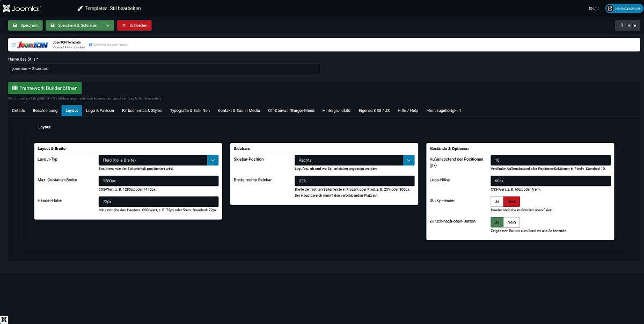644x324 pixels.
Task: Click the Joomla version 6.1.1 indicator
Action: [x=594, y=9]
